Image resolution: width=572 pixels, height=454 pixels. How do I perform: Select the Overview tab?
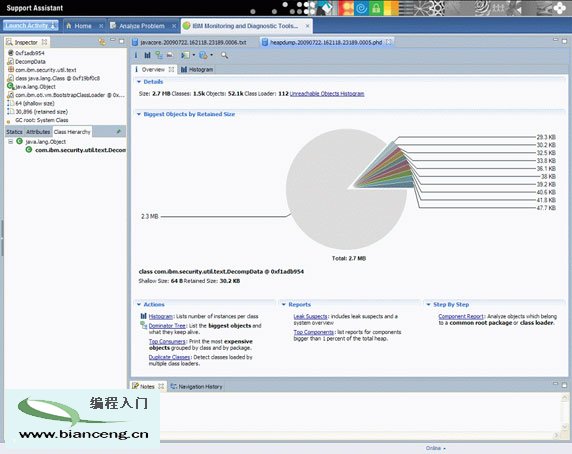point(153,69)
